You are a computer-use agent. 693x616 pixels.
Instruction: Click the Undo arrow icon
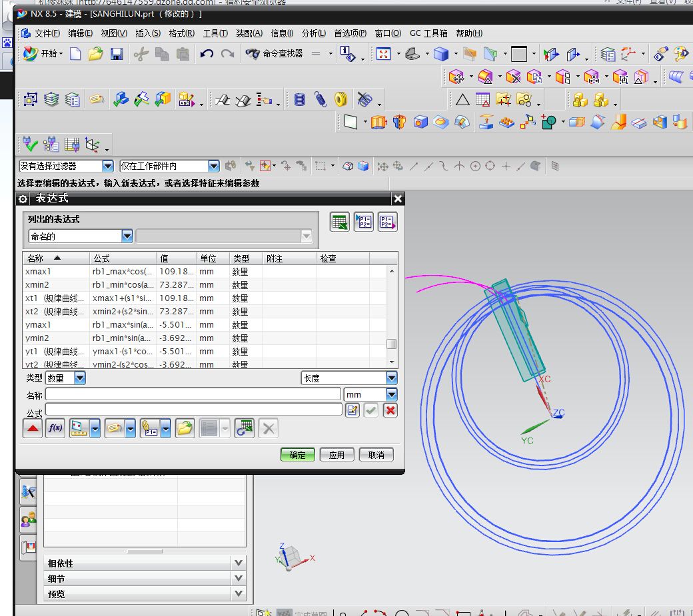pos(207,54)
